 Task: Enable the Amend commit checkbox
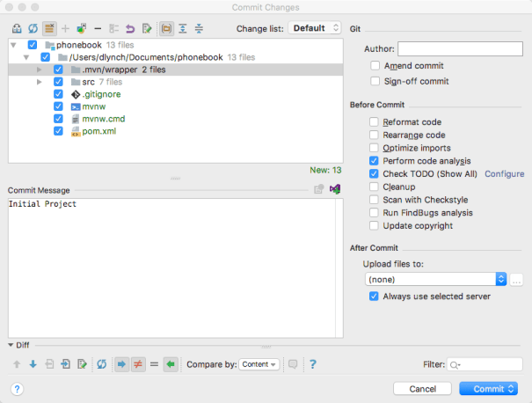point(375,66)
